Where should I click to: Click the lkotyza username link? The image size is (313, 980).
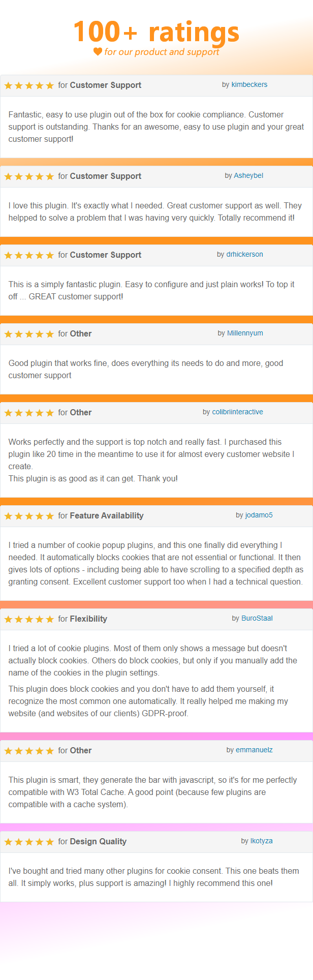261,841
